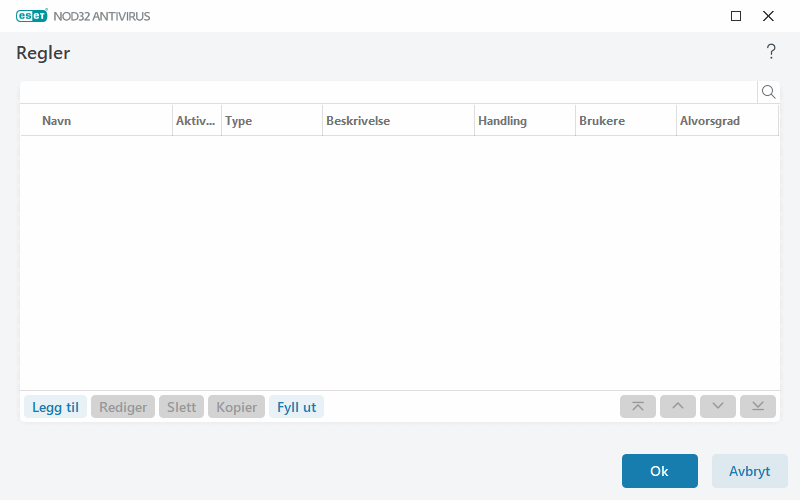
Task: Click the Slett button
Action: [x=181, y=407]
